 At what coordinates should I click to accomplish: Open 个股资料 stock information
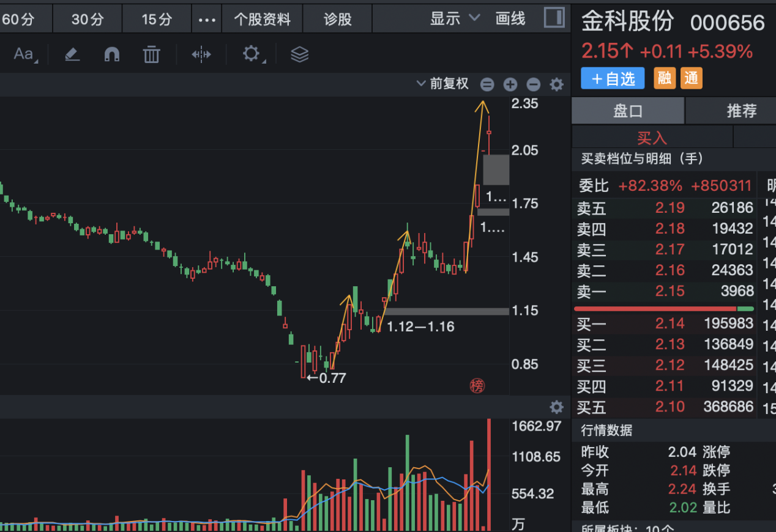[263, 20]
